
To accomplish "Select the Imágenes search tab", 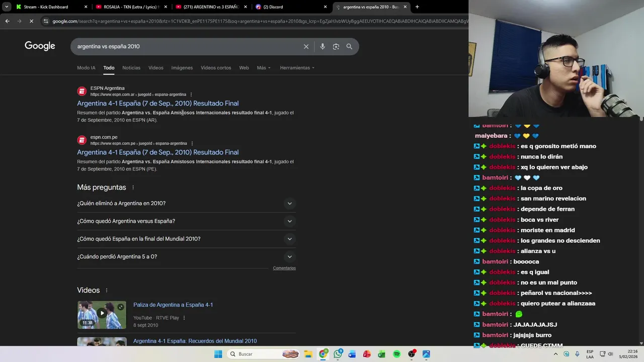I will (x=182, y=68).
